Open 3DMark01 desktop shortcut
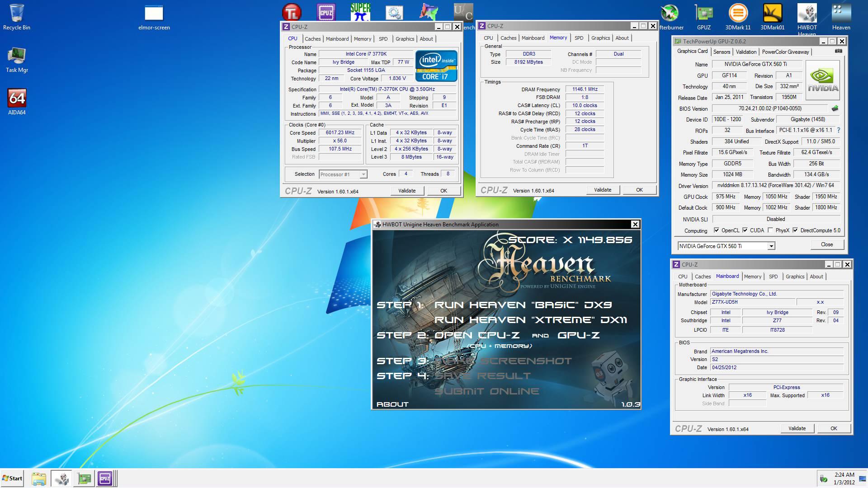The height and width of the screenshot is (488, 868). click(772, 17)
